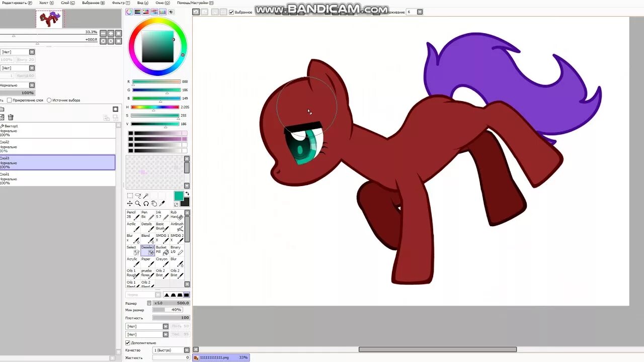Choose the SMDG 1 brush
Viewport: 644px width, 362px height.
[x=162, y=238]
